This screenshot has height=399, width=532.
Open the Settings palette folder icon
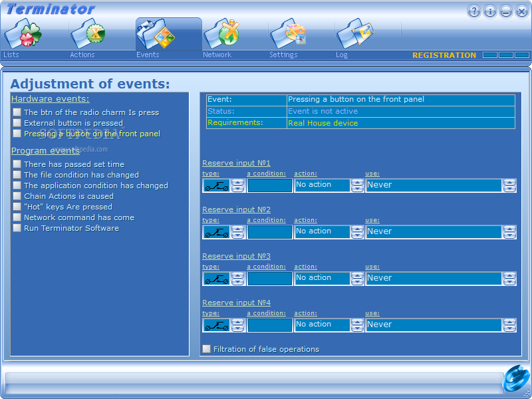289,34
